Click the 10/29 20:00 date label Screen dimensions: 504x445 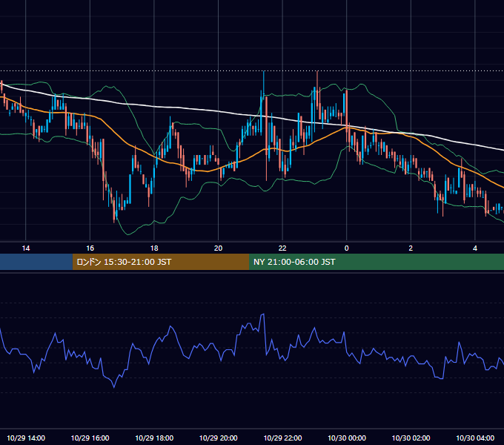[218, 438]
